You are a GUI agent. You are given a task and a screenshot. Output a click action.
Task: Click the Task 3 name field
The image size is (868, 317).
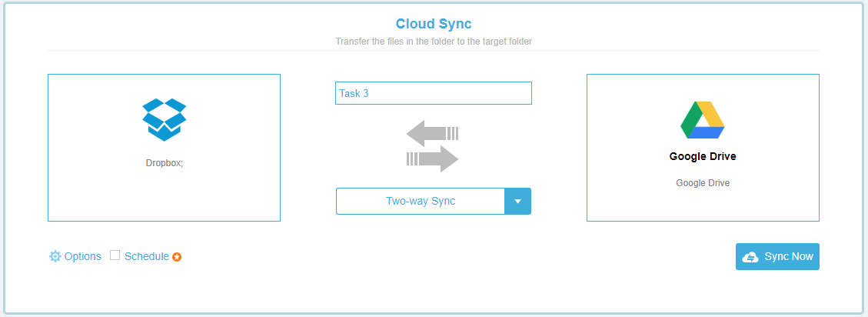[x=434, y=93]
